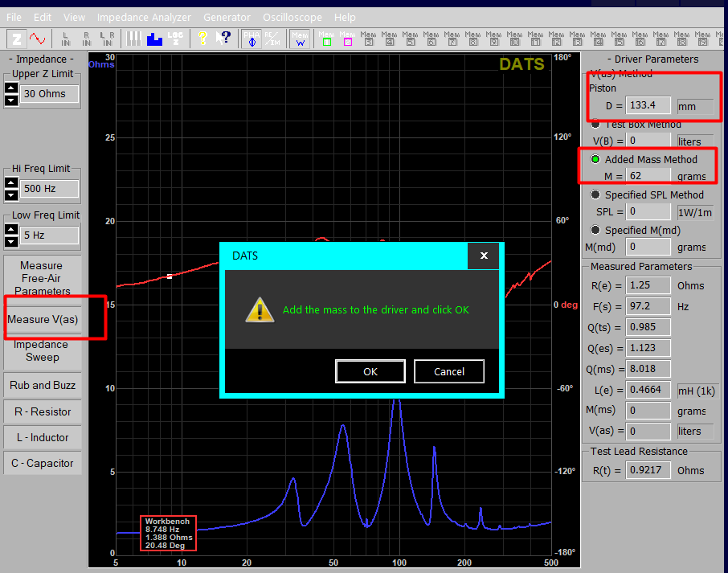Open the View menu
Viewport: 728px width, 573px height.
[x=74, y=17]
